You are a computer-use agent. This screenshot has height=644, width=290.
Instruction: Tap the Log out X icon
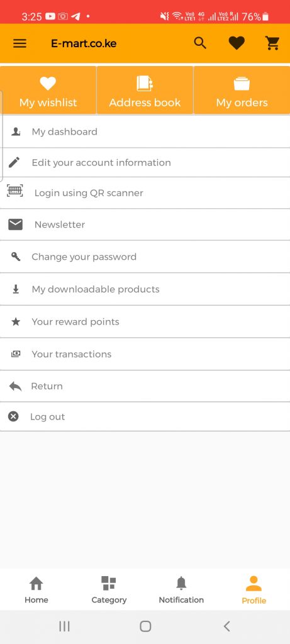[14, 416]
